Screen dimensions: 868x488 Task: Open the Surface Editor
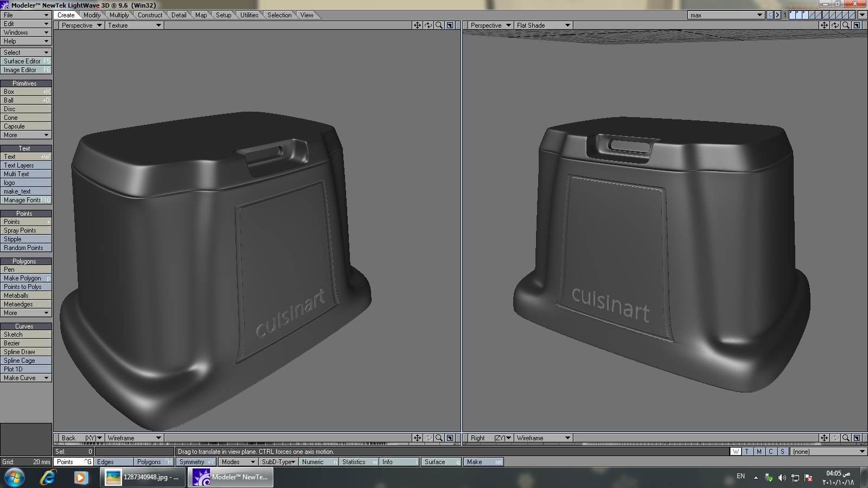point(26,61)
